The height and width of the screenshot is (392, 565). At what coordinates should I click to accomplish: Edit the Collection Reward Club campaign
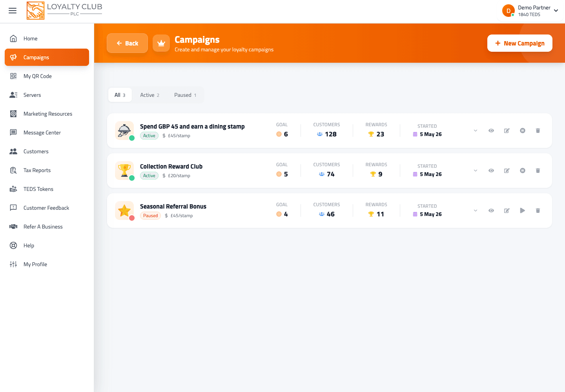[x=507, y=171]
